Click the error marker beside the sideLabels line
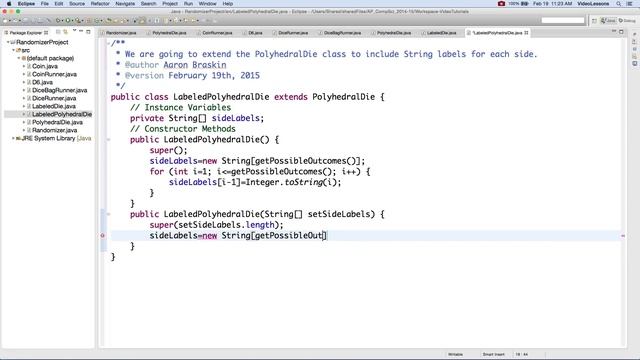The height and width of the screenshot is (360, 640). (102, 236)
